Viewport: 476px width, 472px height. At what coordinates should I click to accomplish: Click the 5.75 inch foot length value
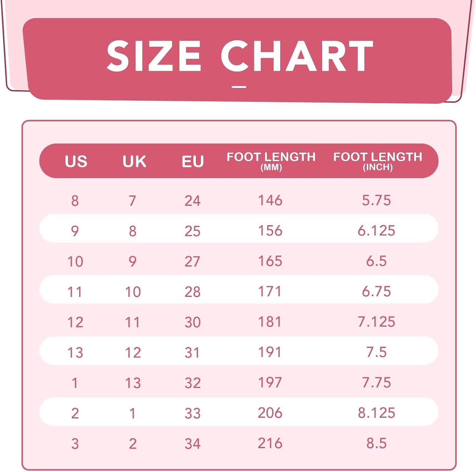click(376, 200)
